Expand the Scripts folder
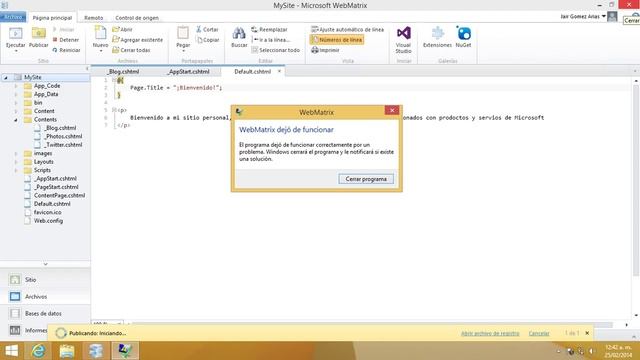The height and width of the screenshot is (360, 640). [x=16, y=170]
